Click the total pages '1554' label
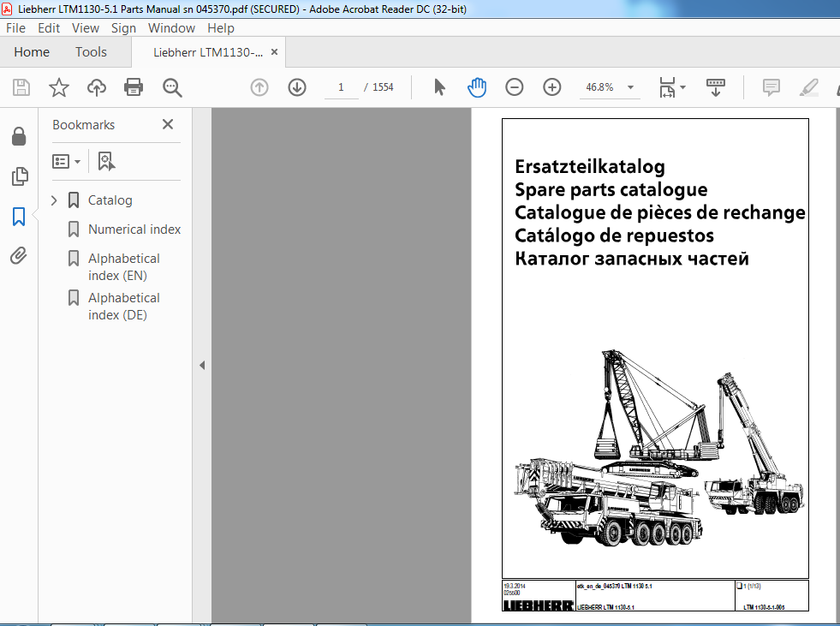Image resolution: width=840 pixels, height=626 pixels. coord(383,87)
